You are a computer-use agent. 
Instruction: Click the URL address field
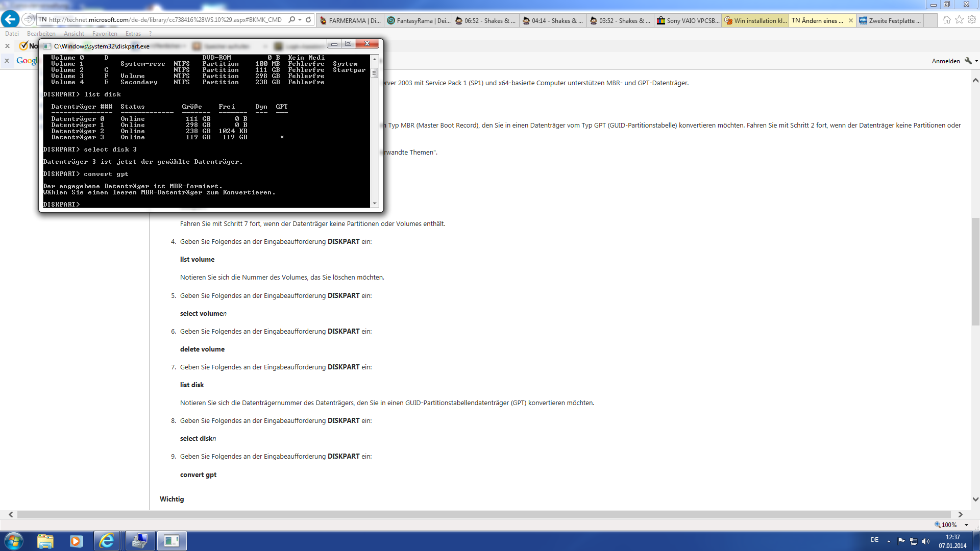[163, 20]
